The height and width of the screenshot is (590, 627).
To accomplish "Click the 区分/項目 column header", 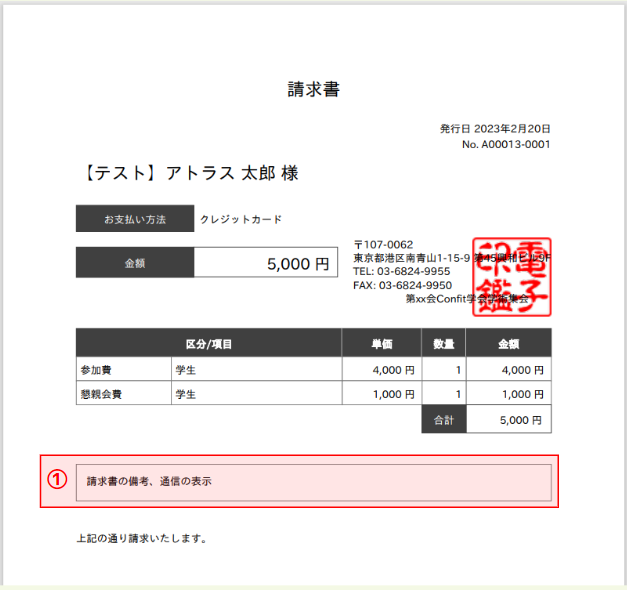I will 209,343.
